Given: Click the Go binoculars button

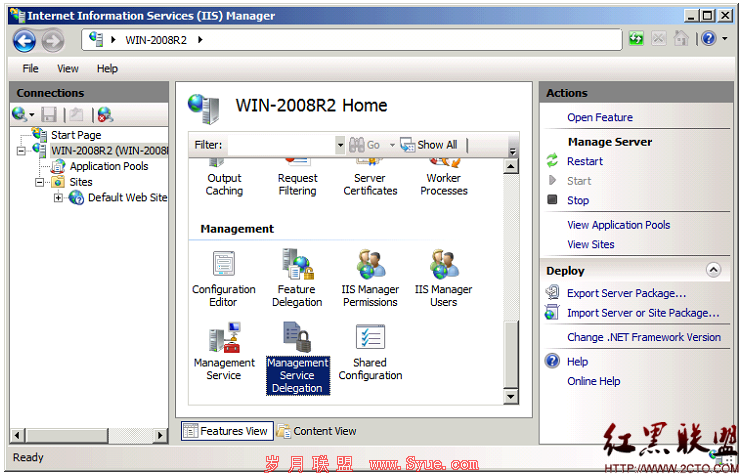Looking at the screenshot, I should coord(364,145).
